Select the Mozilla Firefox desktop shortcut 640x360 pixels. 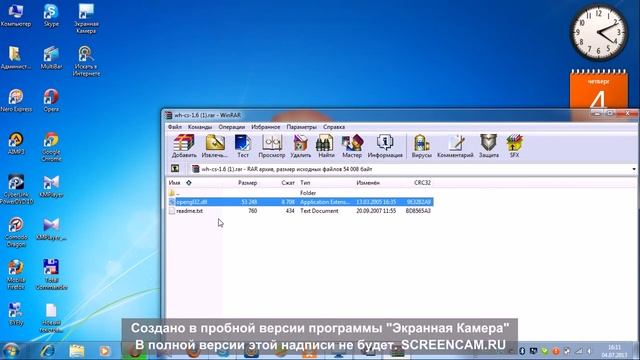click(x=16, y=275)
